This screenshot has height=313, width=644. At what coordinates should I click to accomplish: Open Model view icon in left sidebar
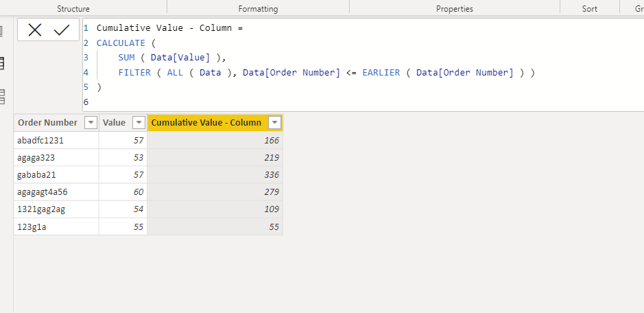point(2,96)
